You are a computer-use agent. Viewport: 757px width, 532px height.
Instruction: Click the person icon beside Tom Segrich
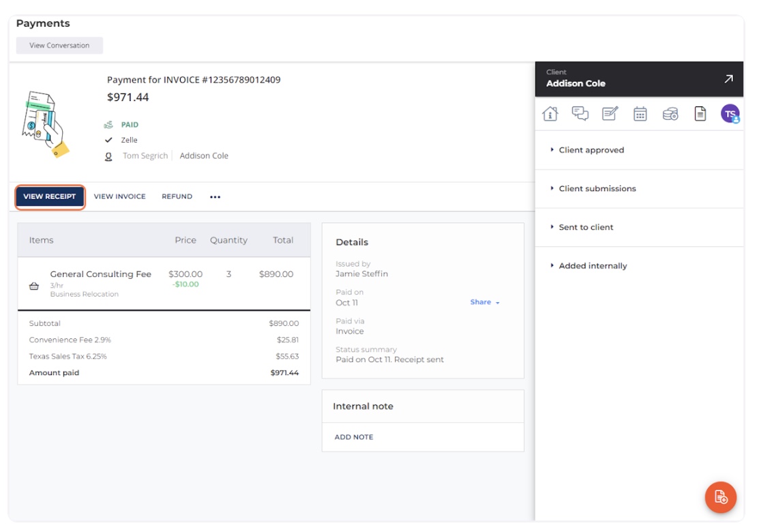pyautogui.click(x=108, y=156)
